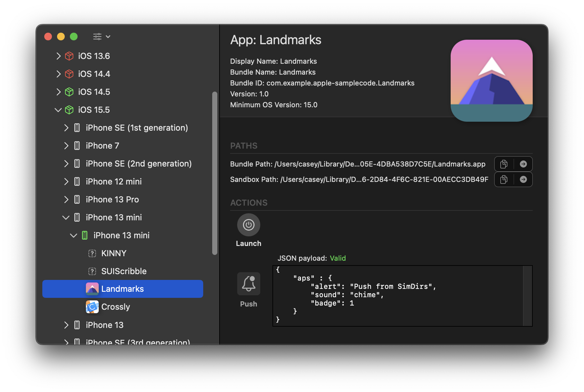The height and width of the screenshot is (392, 584).
Task: Select the iOS 14.5 label
Action: (x=94, y=92)
